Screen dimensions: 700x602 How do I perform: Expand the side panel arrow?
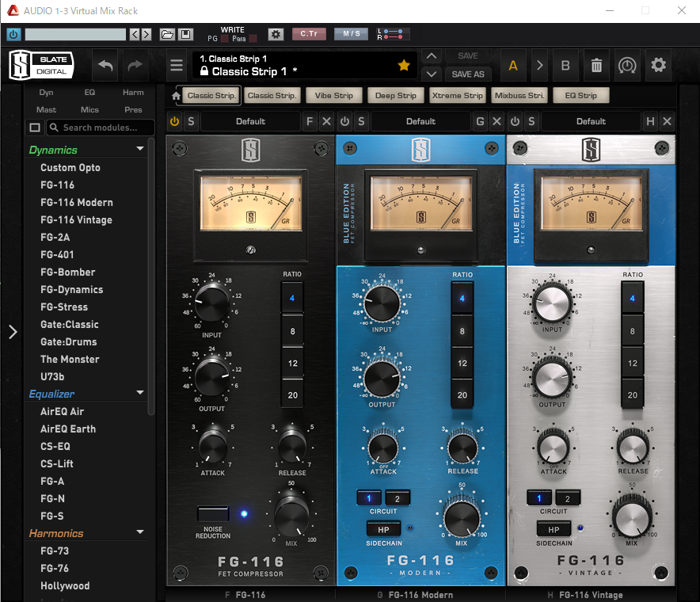tap(13, 332)
